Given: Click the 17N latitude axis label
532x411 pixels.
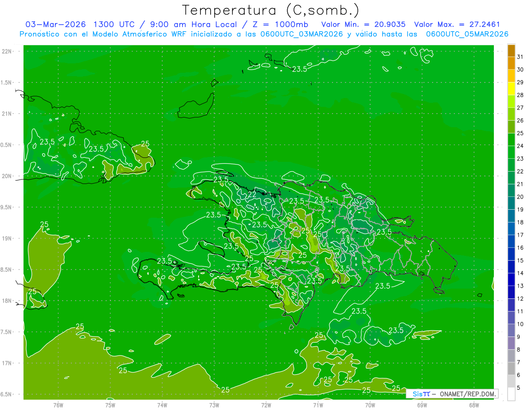Looking at the screenshot, I should [7, 364].
